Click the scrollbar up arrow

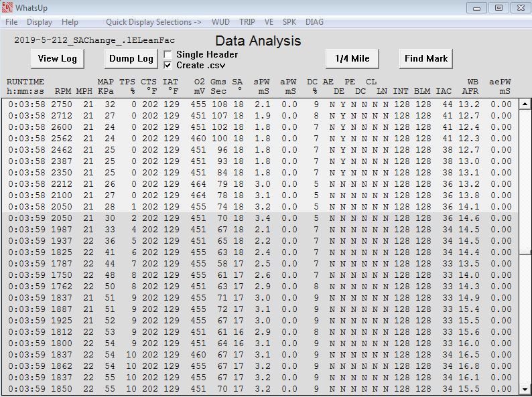(525, 104)
